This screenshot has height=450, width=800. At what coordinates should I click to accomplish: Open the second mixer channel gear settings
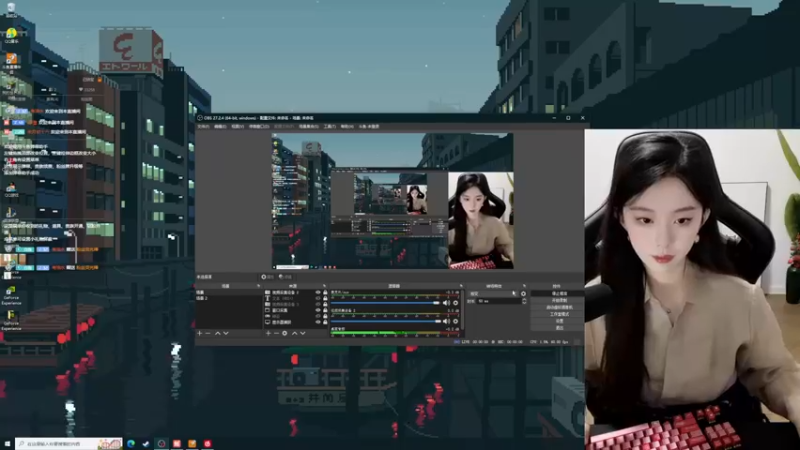(456, 321)
